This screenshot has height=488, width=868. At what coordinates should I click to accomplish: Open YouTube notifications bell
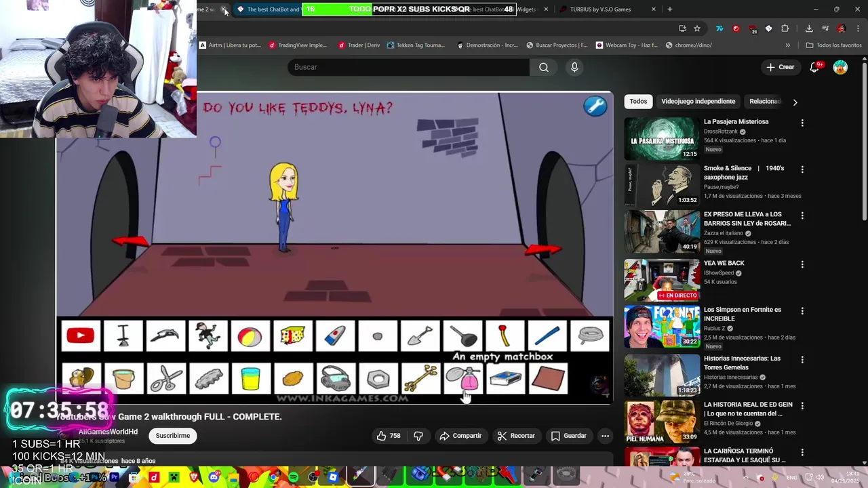814,67
